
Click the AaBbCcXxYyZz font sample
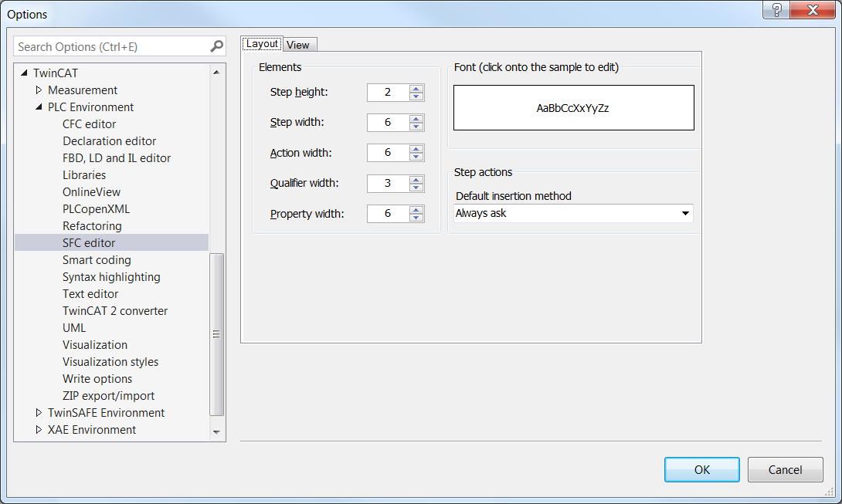pyautogui.click(x=573, y=108)
